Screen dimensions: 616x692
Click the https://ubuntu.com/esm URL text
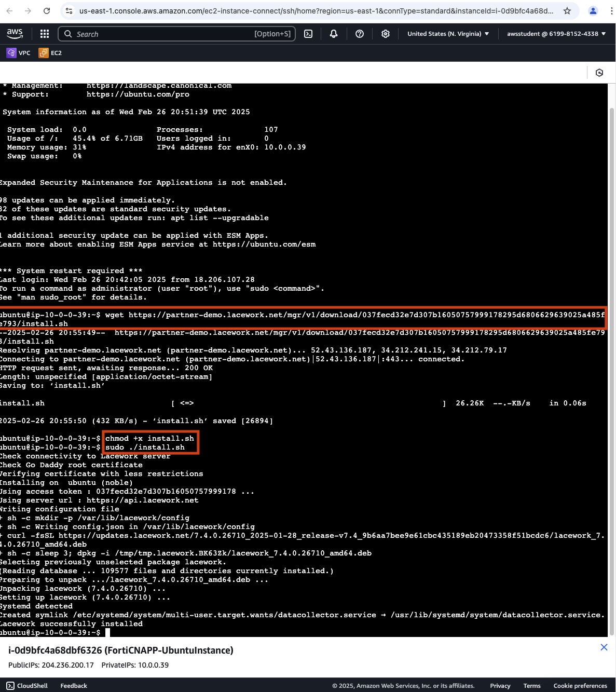(264, 245)
